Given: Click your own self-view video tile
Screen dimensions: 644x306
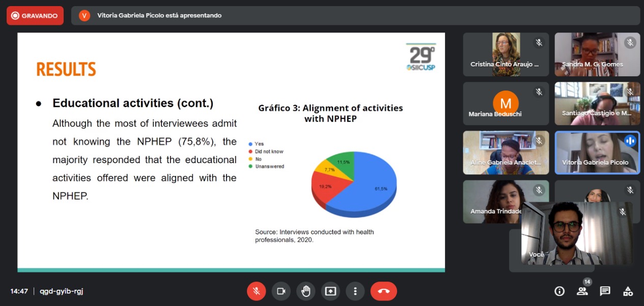Looking at the screenshot, I should tap(576, 233).
